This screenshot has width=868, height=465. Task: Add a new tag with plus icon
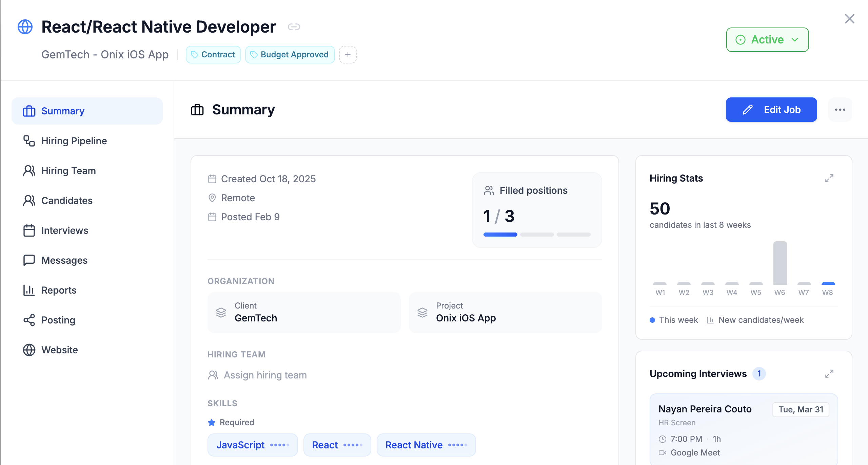pos(348,55)
